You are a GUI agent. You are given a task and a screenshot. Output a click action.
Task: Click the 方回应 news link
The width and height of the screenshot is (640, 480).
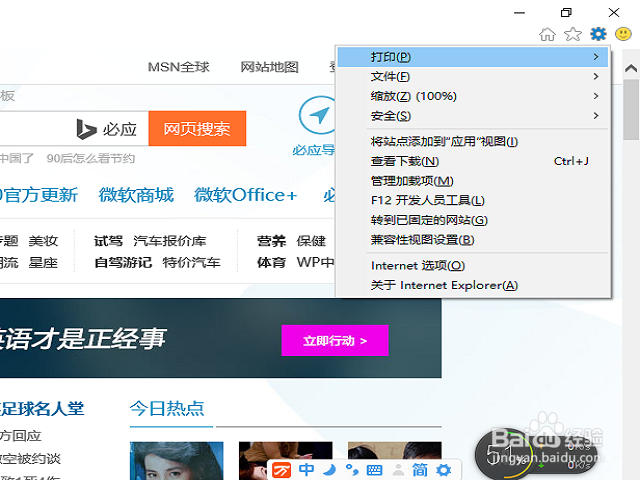(20, 436)
